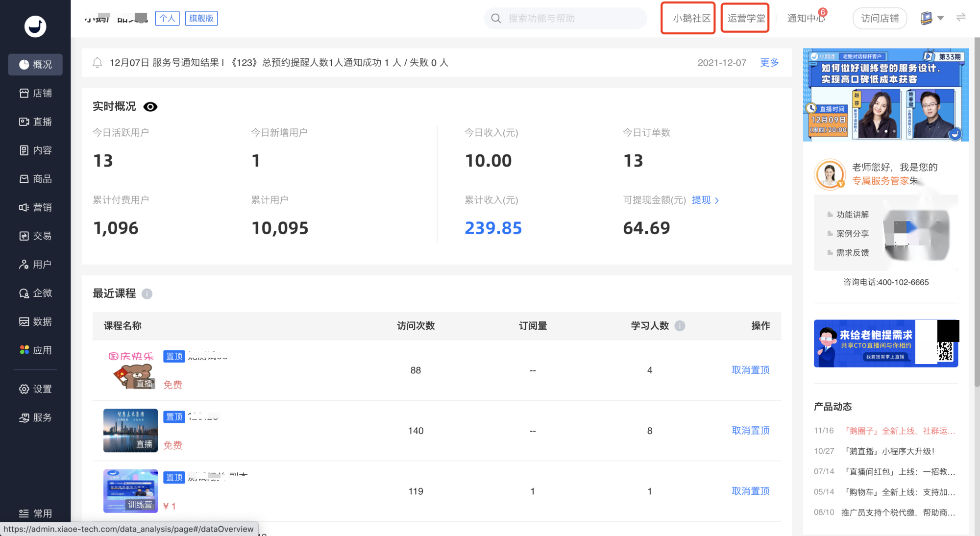Open 小鹅社区 community link
The image size is (980, 536).
[691, 18]
